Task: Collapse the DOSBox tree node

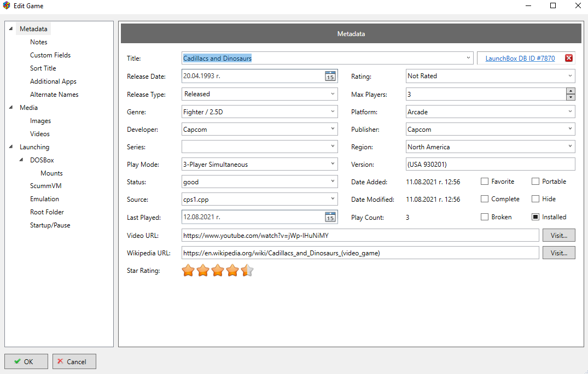Action: [x=21, y=160]
